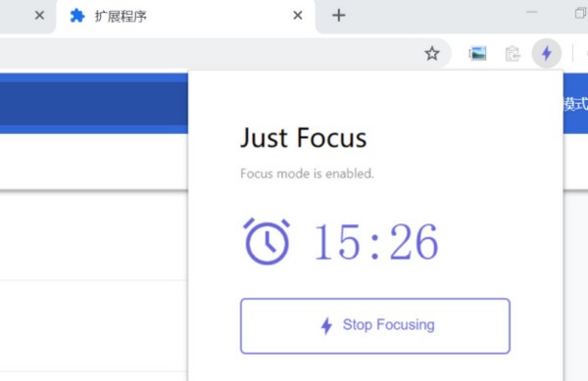The image size is (588, 381).
Task: Click the puzzle piece tab favicon
Action: click(x=77, y=16)
